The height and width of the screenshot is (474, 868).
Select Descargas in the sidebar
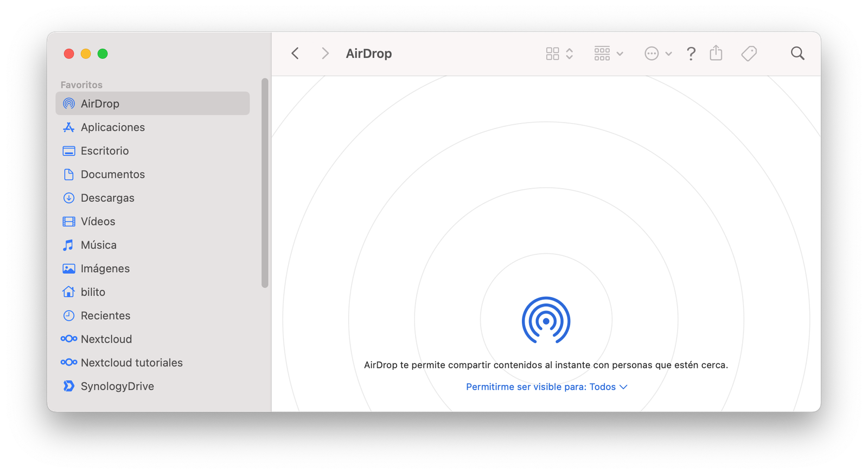(x=107, y=198)
